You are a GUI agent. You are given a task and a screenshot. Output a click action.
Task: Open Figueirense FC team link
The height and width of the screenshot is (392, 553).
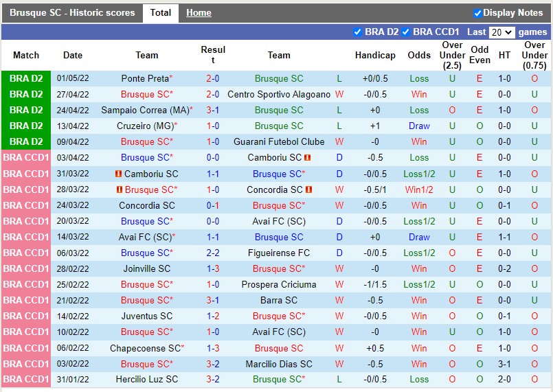point(279,253)
